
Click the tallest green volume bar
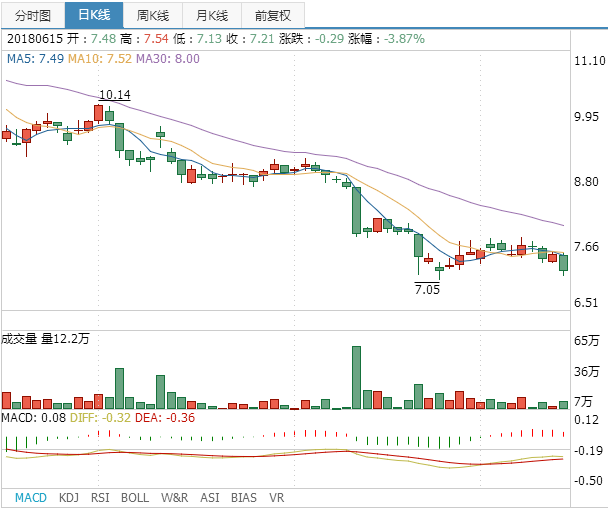coord(356,378)
